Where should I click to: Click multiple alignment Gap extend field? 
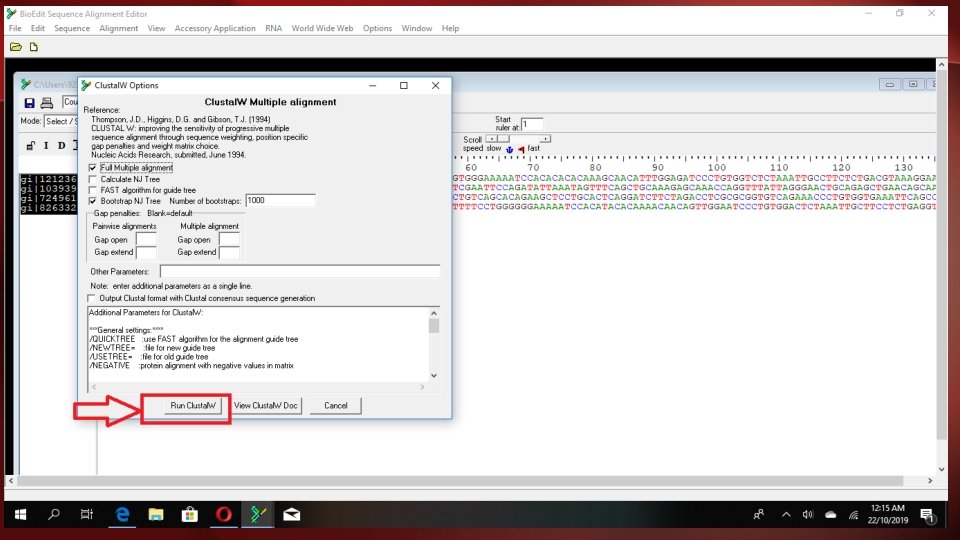tap(230, 252)
